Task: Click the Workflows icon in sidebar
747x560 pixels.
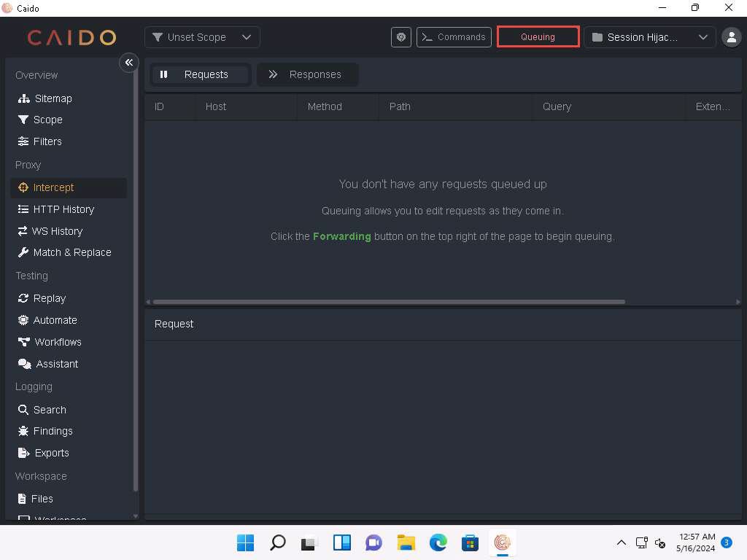Action: click(23, 342)
